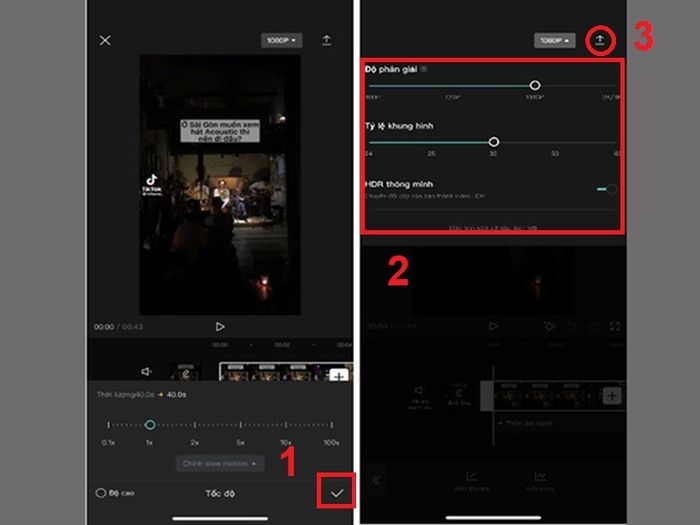Select the 720P resolution mark
This screenshot has width=700, height=525.
pos(453,97)
